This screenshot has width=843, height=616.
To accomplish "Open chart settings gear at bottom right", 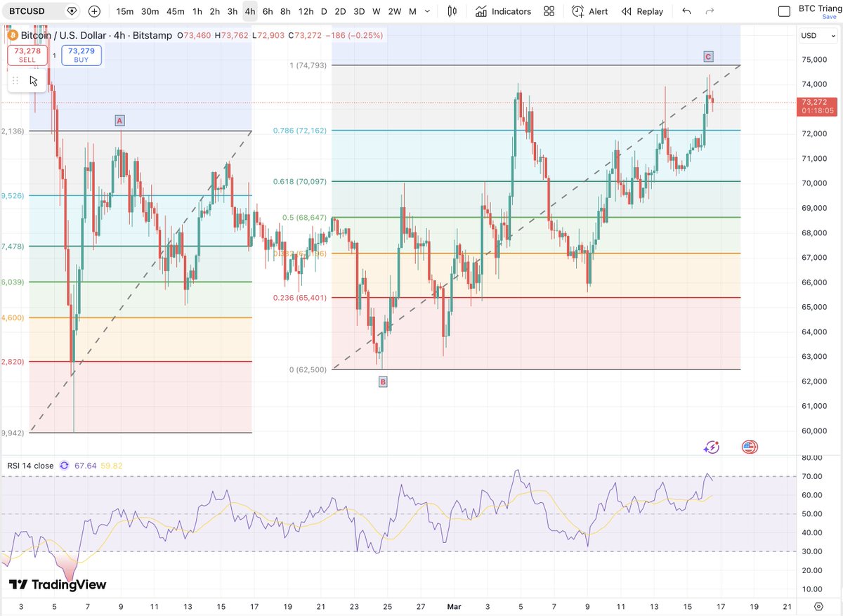I will point(818,605).
